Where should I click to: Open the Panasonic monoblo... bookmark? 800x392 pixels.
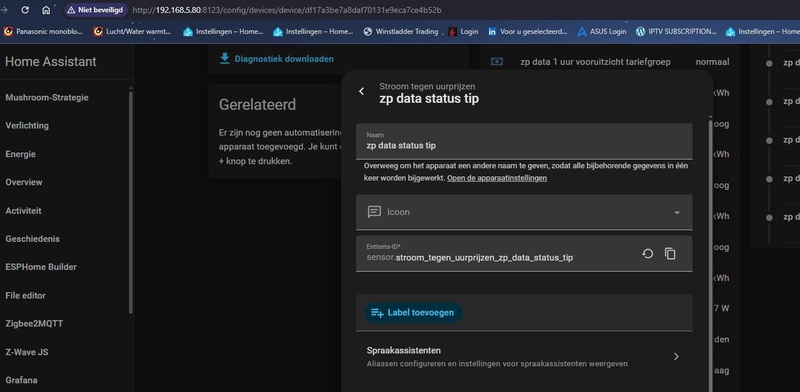coord(43,31)
